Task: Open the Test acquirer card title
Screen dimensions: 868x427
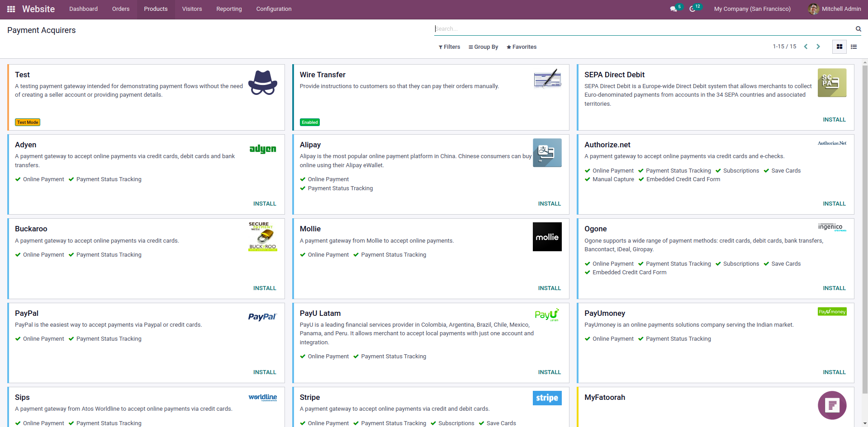Action: [22, 75]
